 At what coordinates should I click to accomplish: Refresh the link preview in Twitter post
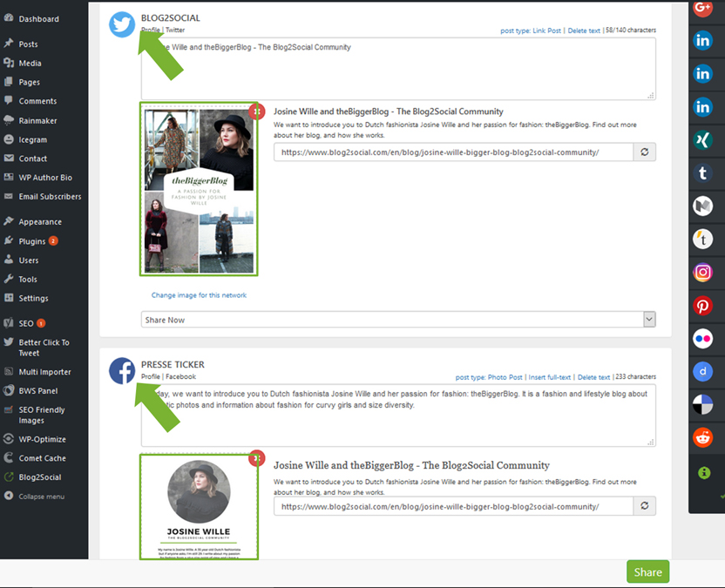pos(644,152)
